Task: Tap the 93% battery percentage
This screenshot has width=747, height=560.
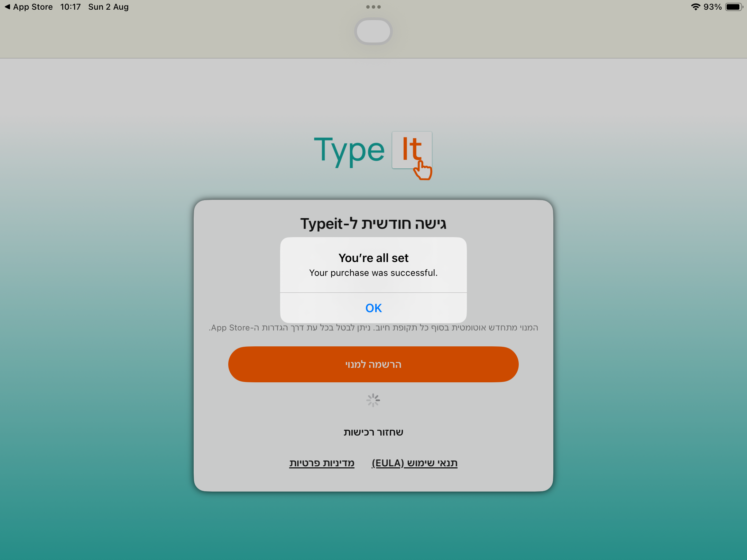Action: [x=713, y=7]
